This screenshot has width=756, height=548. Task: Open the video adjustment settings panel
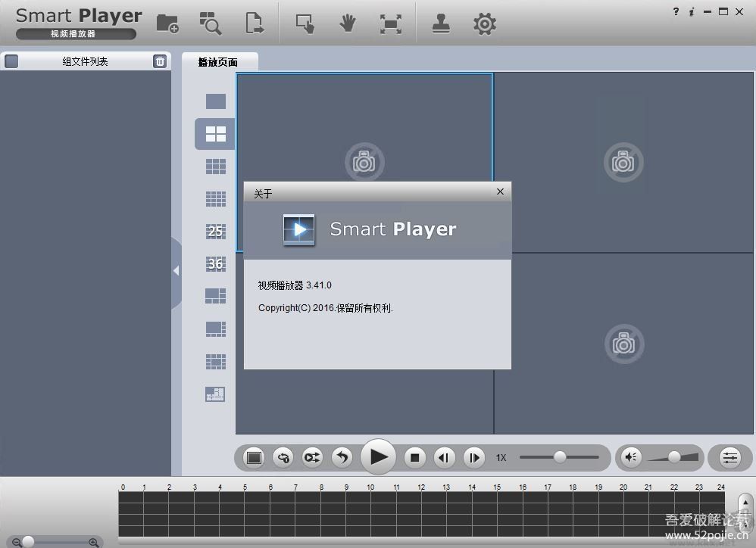(729, 457)
